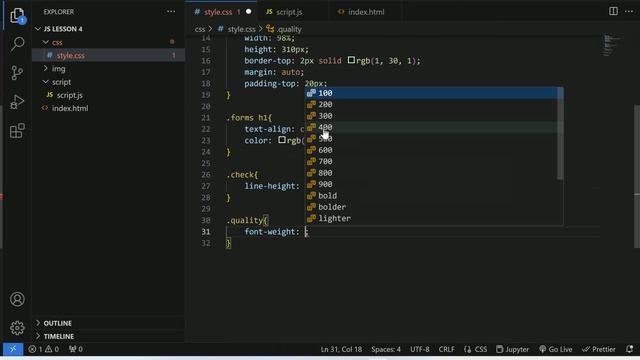Viewport: 640px width, 360px height.
Task: Open the Manage gear icon
Action: [x=17, y=328]
